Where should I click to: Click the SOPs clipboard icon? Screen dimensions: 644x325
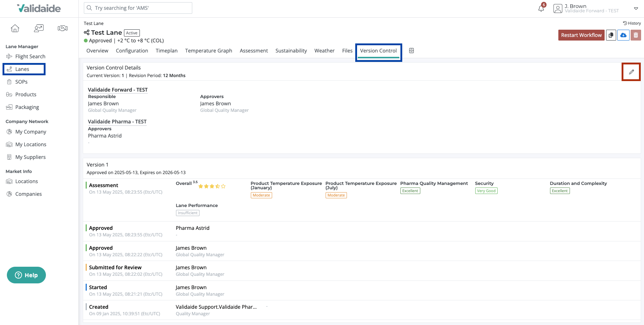(9, 82)
